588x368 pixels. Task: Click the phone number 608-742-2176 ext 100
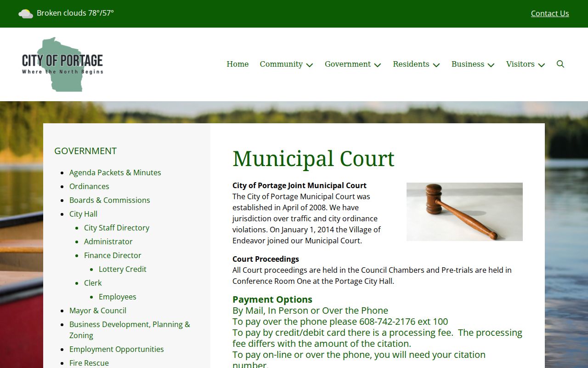click(403, 322)
